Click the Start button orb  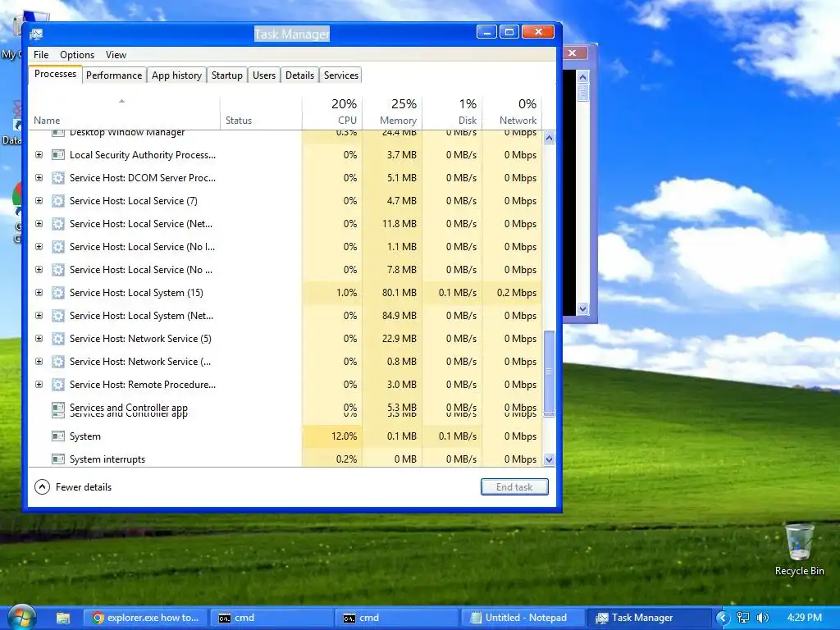pos(21,617)
